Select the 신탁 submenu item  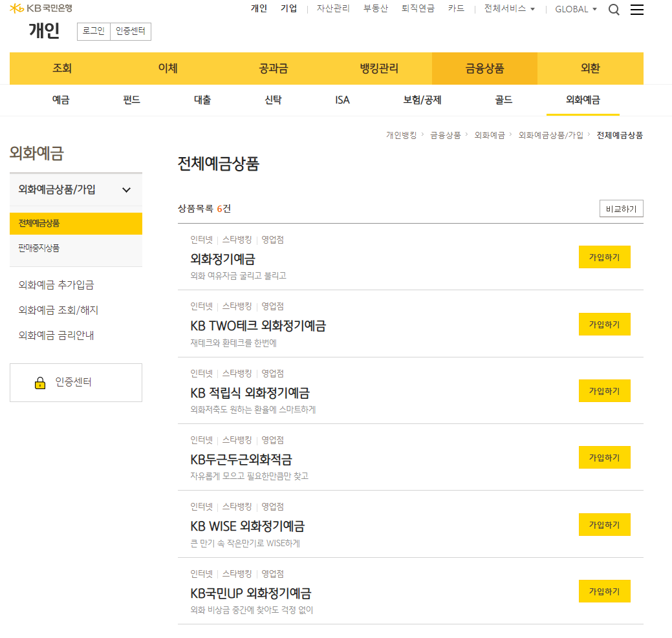coord(273,100)
